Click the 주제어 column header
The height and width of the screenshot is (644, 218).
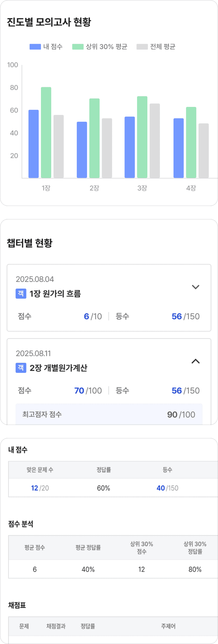coord(168,626)
